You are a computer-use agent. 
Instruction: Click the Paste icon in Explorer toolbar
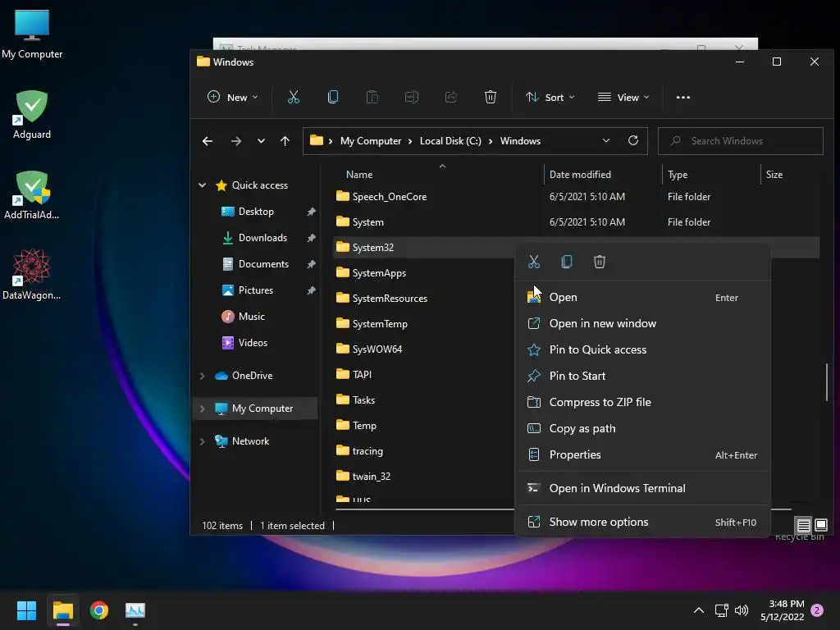pyautogui.click(x=372, y=97)
